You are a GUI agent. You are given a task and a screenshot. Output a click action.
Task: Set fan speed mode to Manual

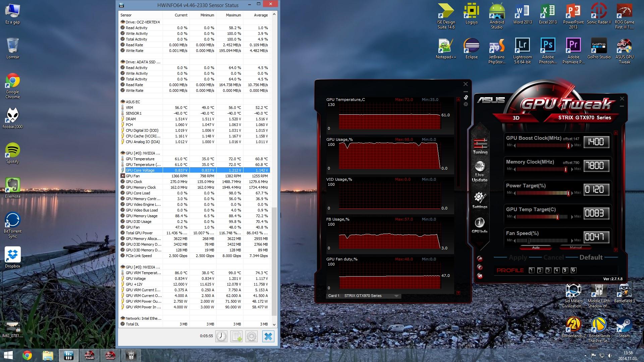coord(576,248)
